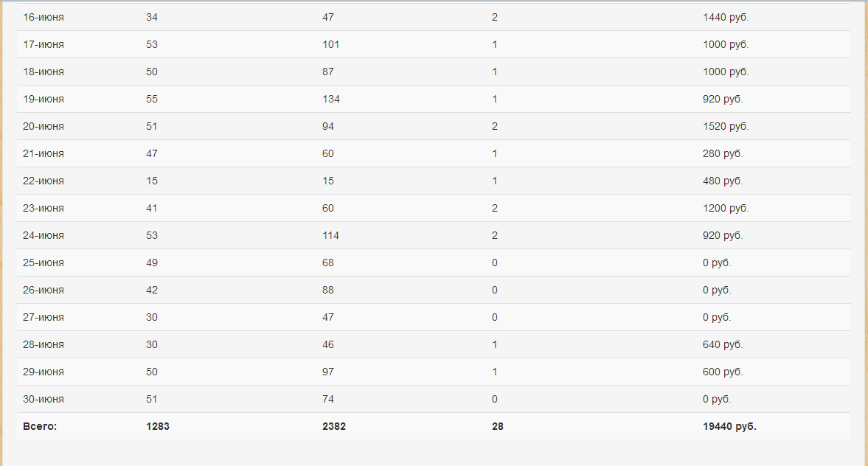Image resolution: width=868 pixels, height=466 pixels.
Task: Click the total 2382 value
Action: point(334,426)
